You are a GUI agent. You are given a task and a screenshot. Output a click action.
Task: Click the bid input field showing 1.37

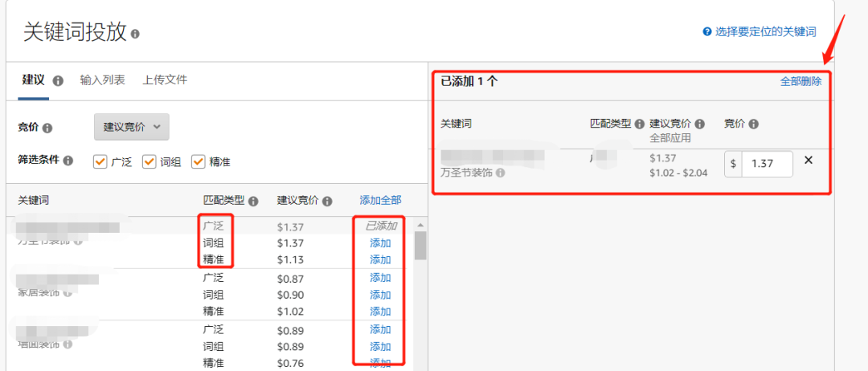(x=766, y=163)
